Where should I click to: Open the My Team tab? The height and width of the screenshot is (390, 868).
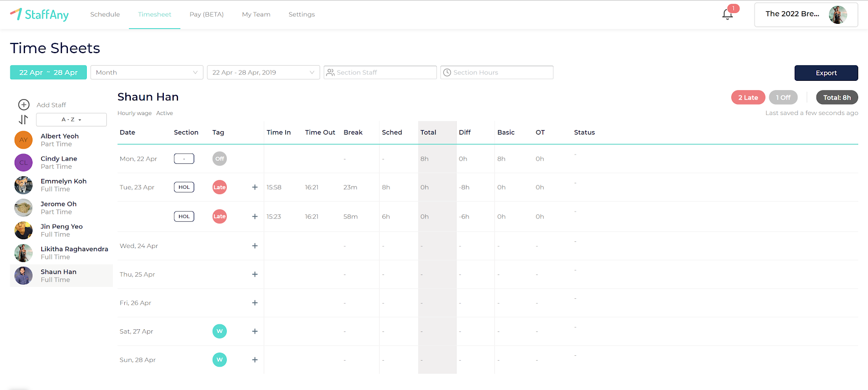click(x=256, y=14)
